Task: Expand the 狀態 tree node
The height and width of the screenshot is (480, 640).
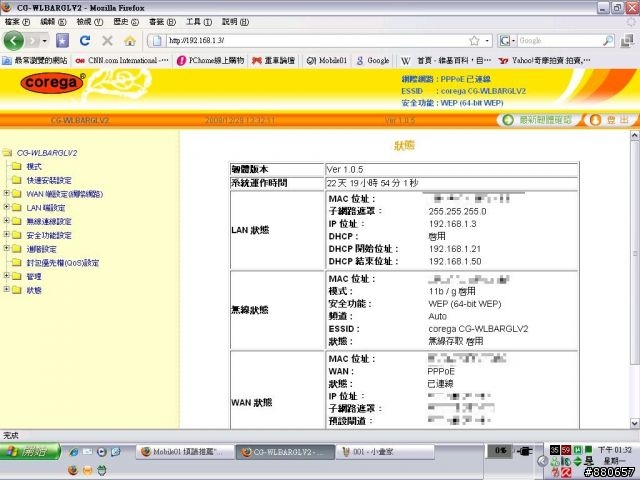Action: (x=6, y=289)
